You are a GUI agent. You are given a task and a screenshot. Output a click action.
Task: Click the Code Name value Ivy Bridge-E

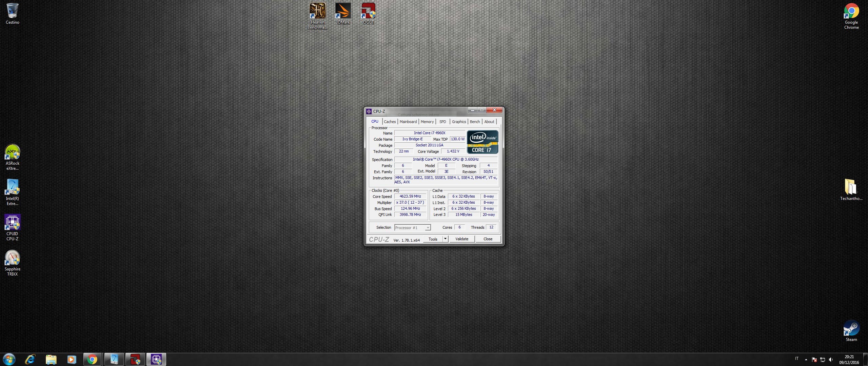tap(412, 139)
